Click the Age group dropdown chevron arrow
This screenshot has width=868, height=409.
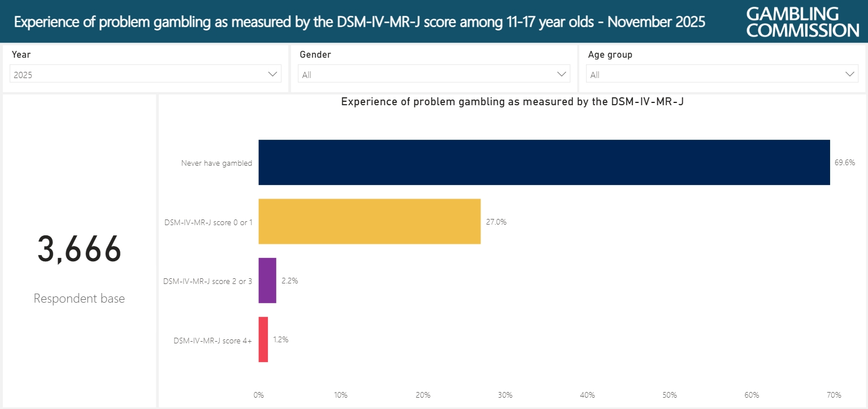tap(849, 74)
